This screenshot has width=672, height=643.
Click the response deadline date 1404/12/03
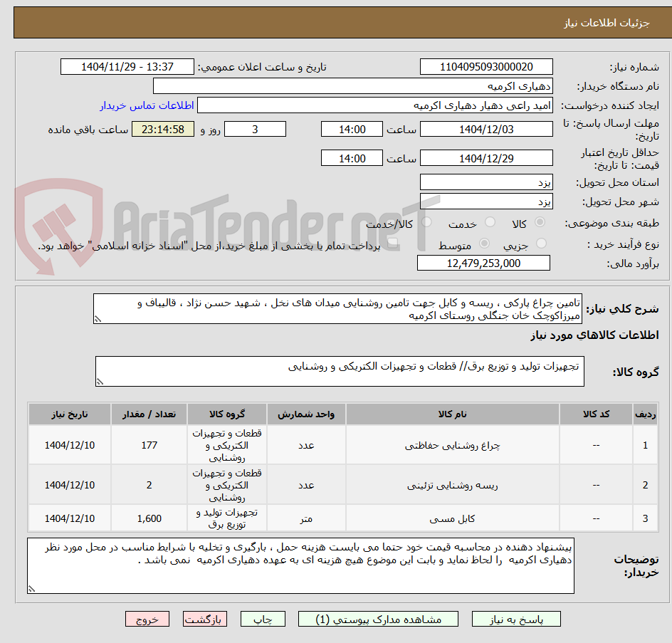(486, 129)
